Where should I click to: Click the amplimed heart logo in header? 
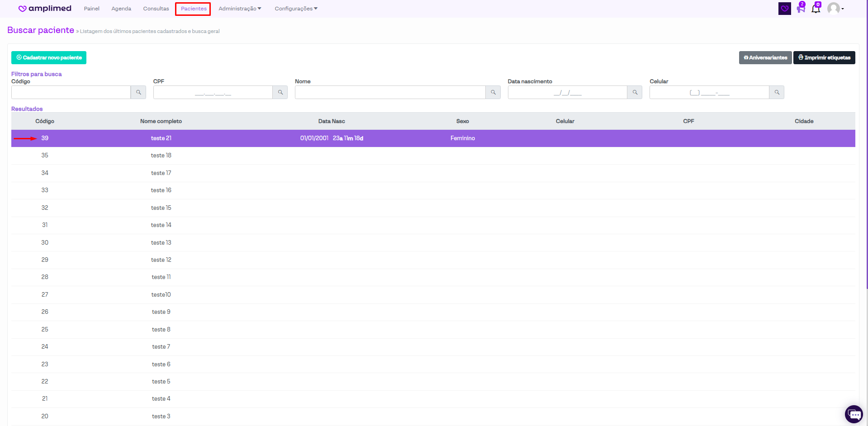pos(22,9)
